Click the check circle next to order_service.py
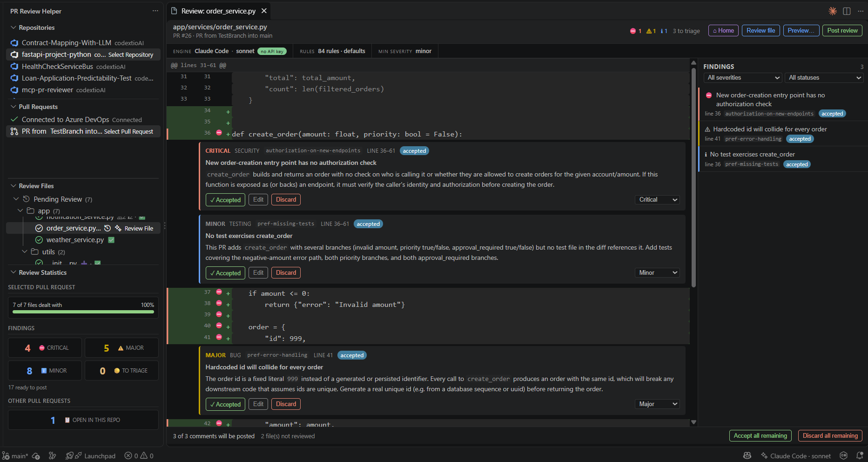Image resolution: width=868 pixels, height=462 pixels. [39, 228]
